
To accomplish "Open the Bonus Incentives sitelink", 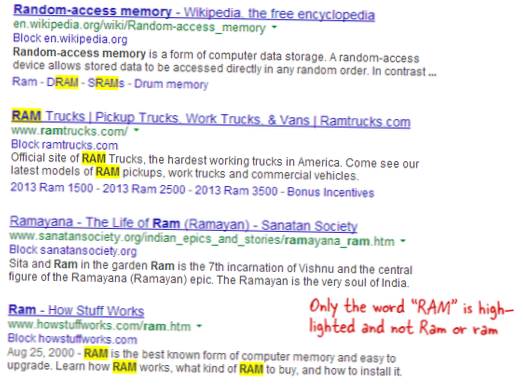I will tap(331, 192).
